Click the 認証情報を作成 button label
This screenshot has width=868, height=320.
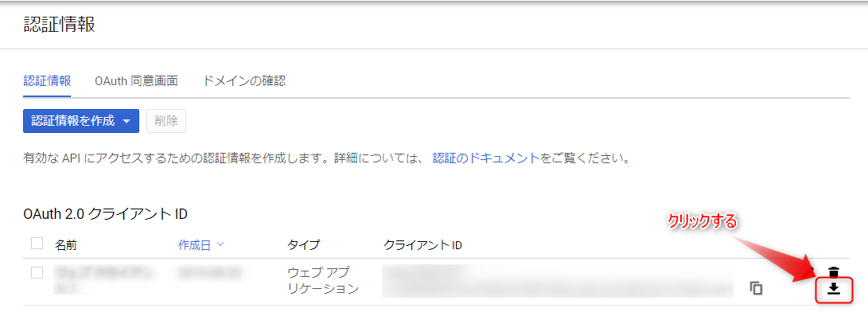(72, 121)
